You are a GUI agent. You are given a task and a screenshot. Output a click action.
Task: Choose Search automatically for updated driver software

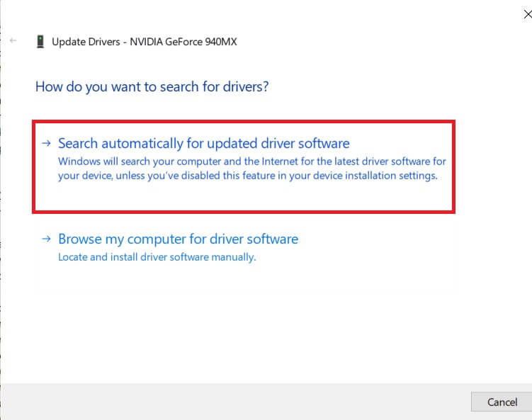(244, 166)
